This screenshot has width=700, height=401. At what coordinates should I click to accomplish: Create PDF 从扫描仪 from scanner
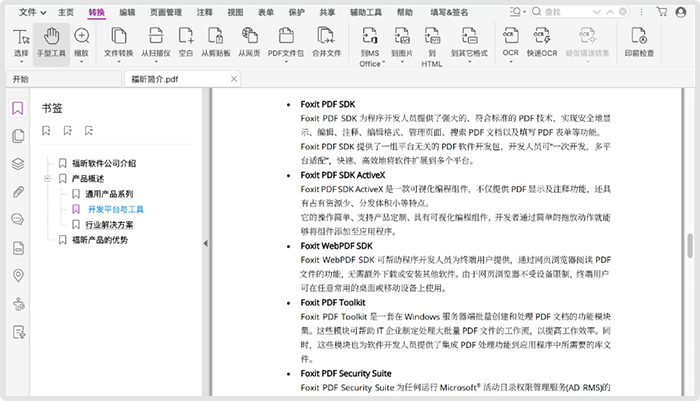click(156, 43)
